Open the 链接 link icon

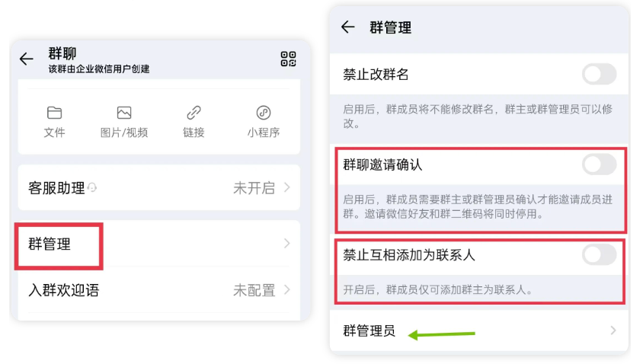tap(194, 113)
